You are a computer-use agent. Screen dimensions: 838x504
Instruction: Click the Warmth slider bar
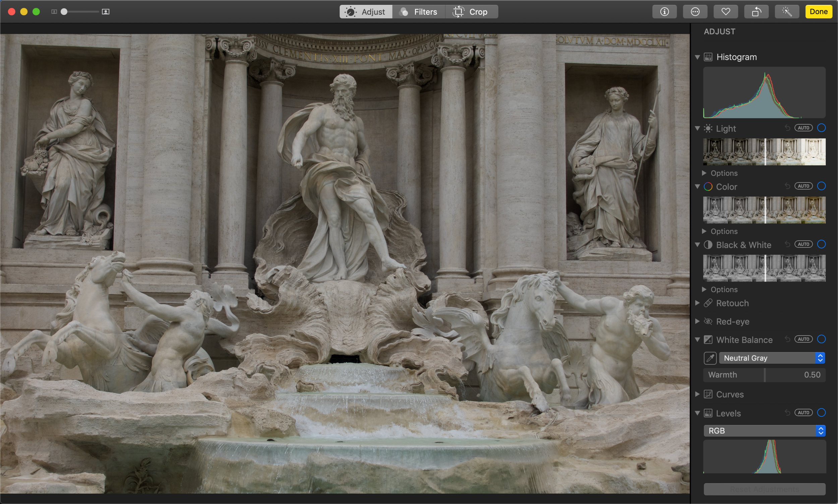pos(765,375)
